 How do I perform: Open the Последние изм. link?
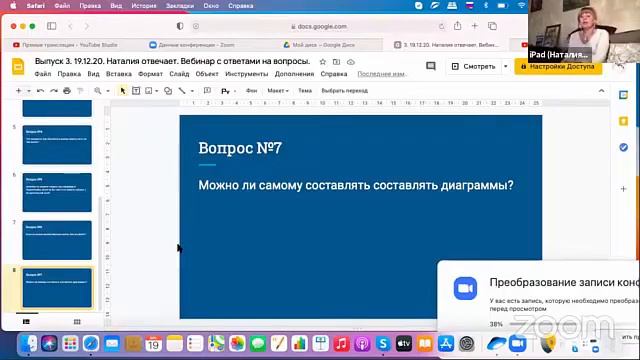click(381, 74)
